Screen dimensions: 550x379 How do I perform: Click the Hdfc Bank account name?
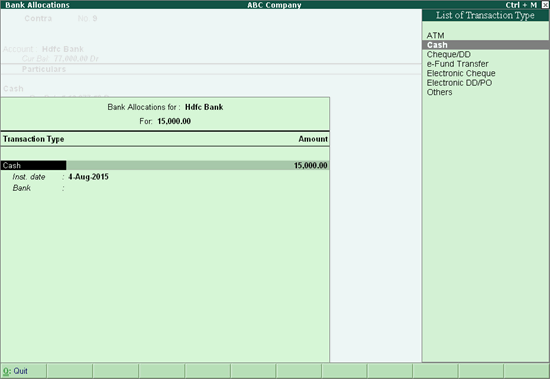(x=204, y=107)
